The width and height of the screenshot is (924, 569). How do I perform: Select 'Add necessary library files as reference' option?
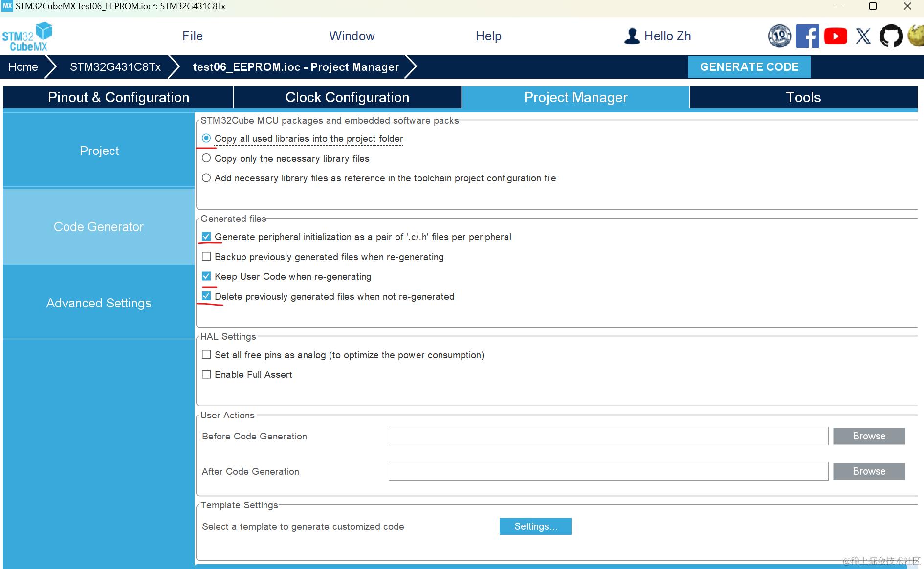206,178
